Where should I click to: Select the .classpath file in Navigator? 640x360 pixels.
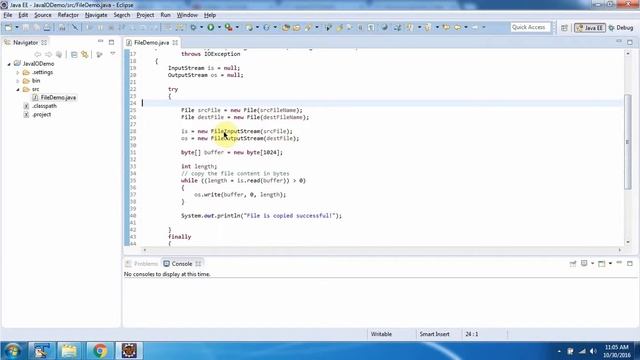(44, 106)
